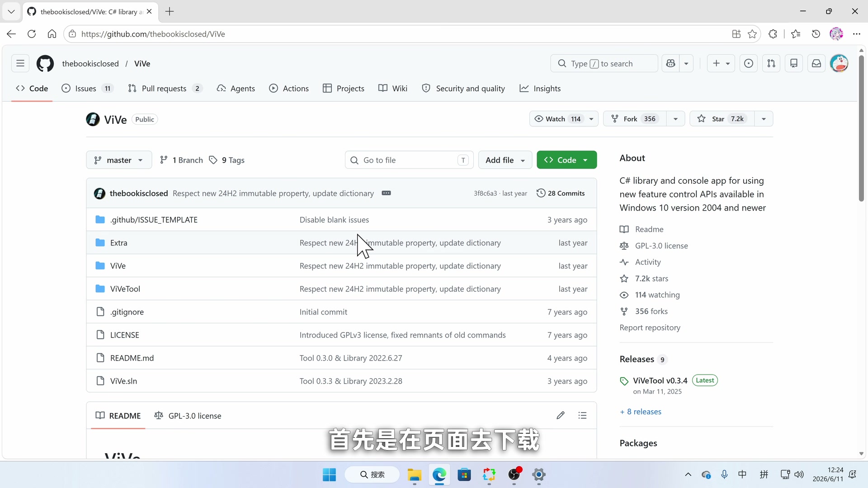Viewport: 868px width, 488px height.
Task: Open the browser tab list chevron
Action: [x=11, y=11]
